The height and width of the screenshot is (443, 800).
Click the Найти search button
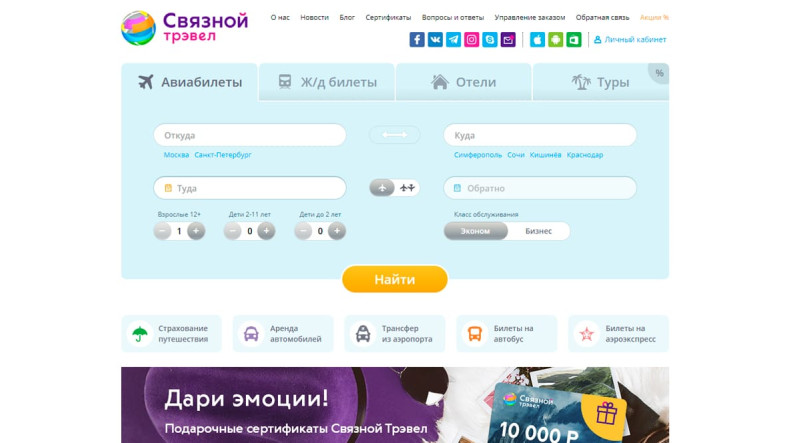tap(395, 279)
